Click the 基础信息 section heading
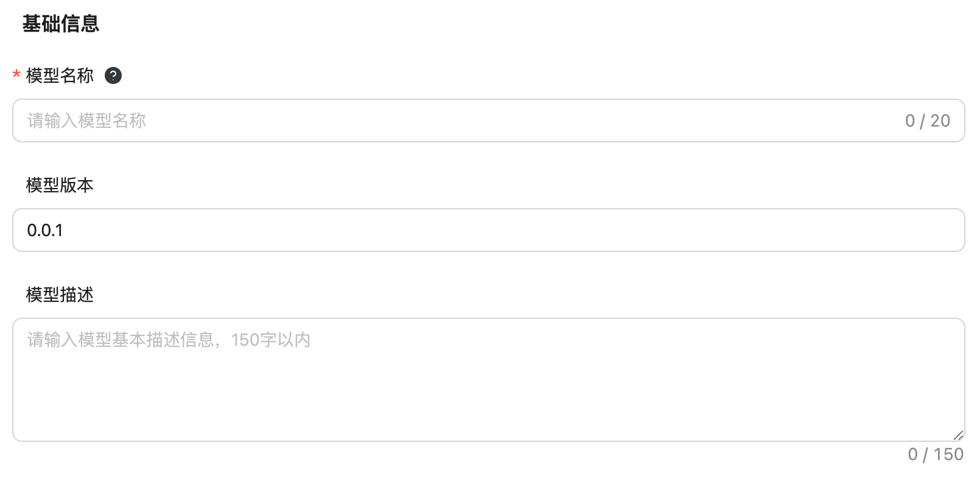980x482 pixels. coord(60,24)
